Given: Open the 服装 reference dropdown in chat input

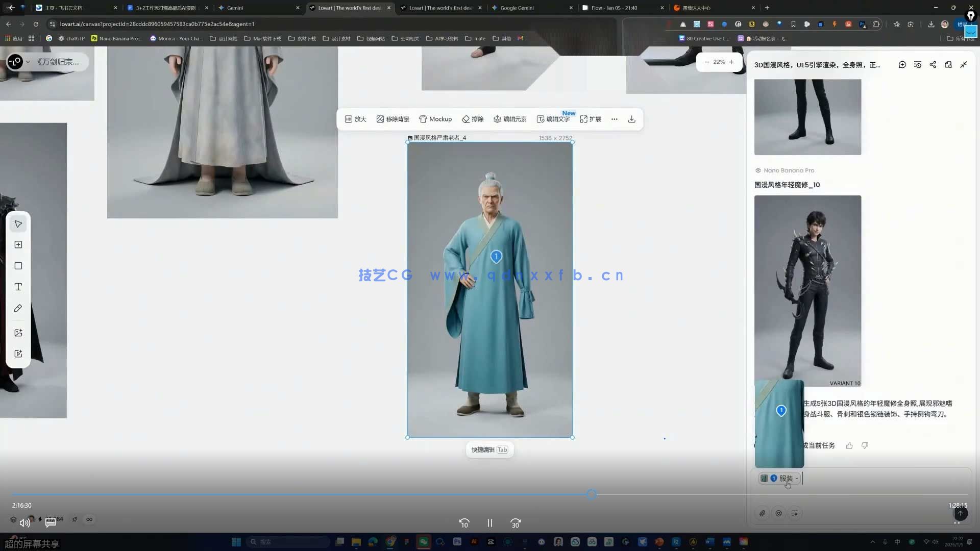Looking at the screenshot, I should pyautogui.click(x=788, y=478).
